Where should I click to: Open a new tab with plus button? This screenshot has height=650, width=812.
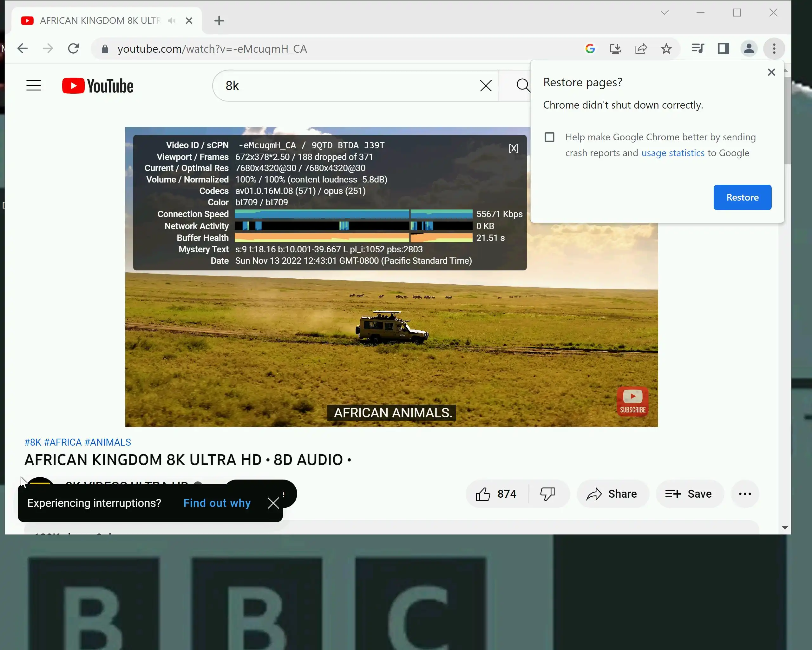219,21
